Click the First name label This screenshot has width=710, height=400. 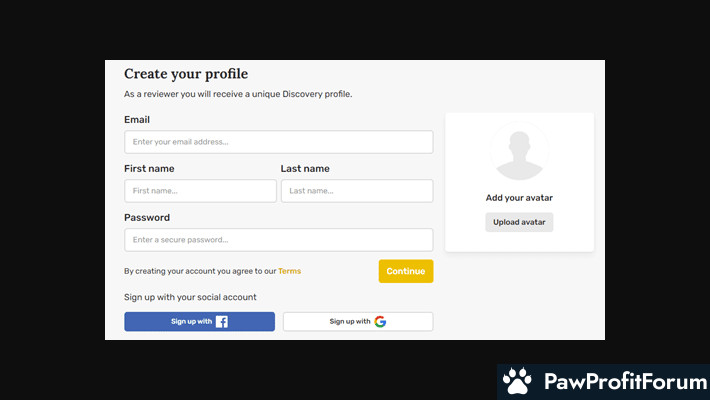149,169
